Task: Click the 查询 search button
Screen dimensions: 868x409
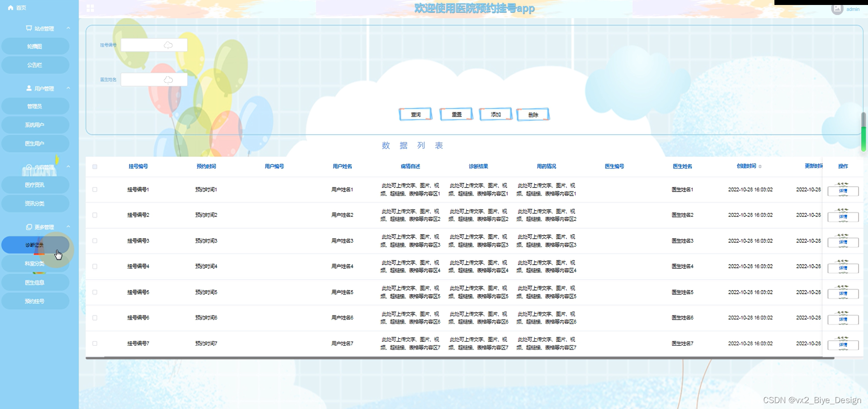Action: click(x=415, y=114)
